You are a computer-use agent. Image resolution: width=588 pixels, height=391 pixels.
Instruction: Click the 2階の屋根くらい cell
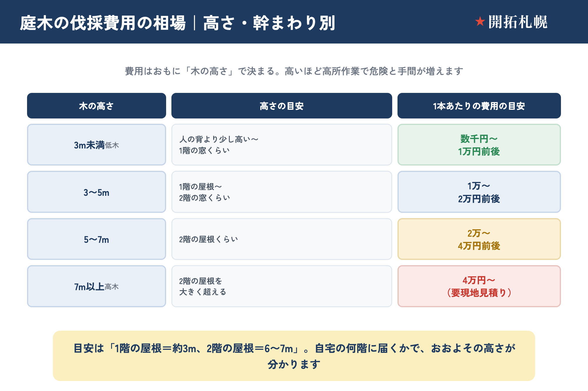tap(282, 239)
